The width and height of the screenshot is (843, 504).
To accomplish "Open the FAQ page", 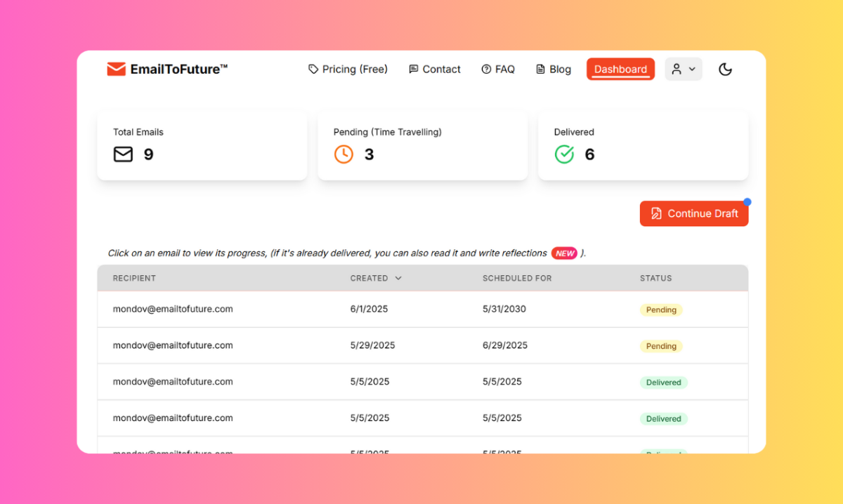I will tap(498, 69).
